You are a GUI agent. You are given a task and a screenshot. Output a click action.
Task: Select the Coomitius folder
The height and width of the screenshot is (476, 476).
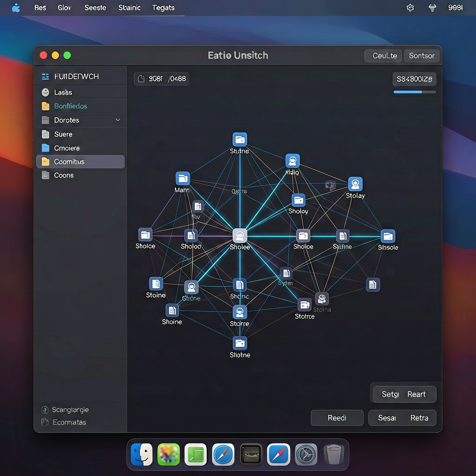[x=80, y=161]
